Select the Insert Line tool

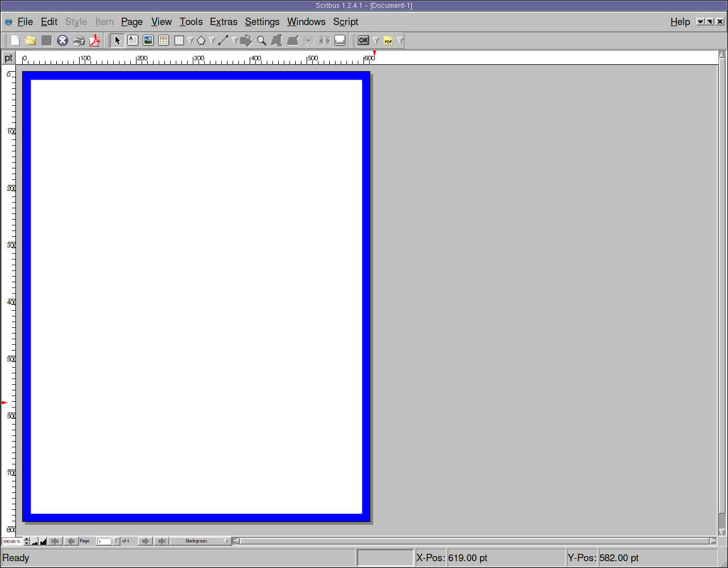tap(223, 40)
